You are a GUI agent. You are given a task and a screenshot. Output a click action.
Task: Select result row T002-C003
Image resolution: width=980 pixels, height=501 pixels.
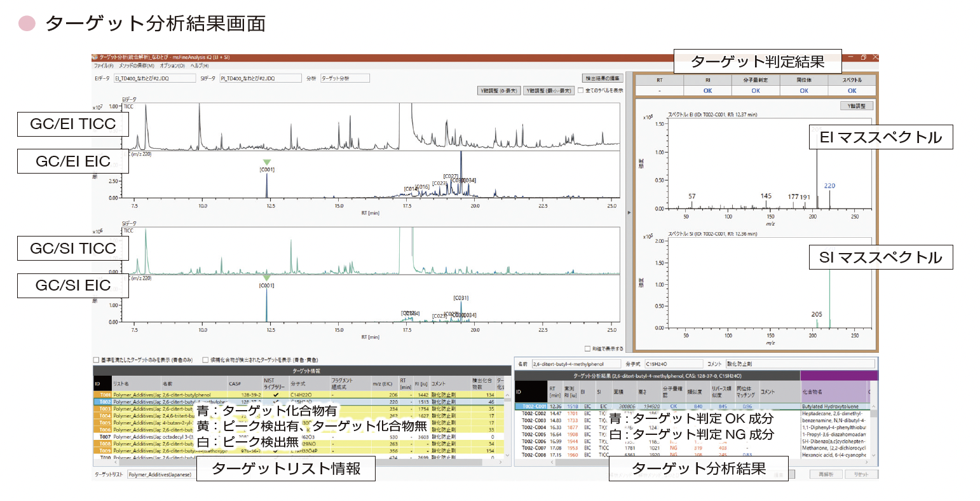pyautogui.click(x=692, y=420)
